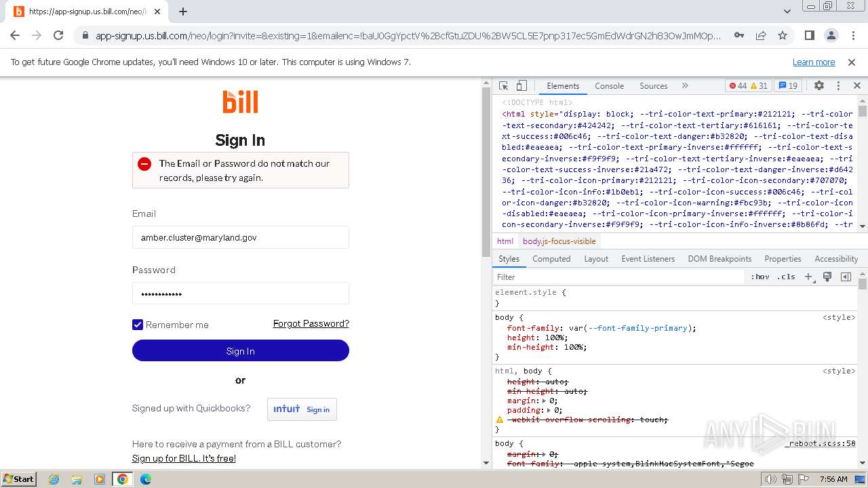
Task: Click the warning icon beside -webkit-overflow-scrolling
Action: pos(500,420)
